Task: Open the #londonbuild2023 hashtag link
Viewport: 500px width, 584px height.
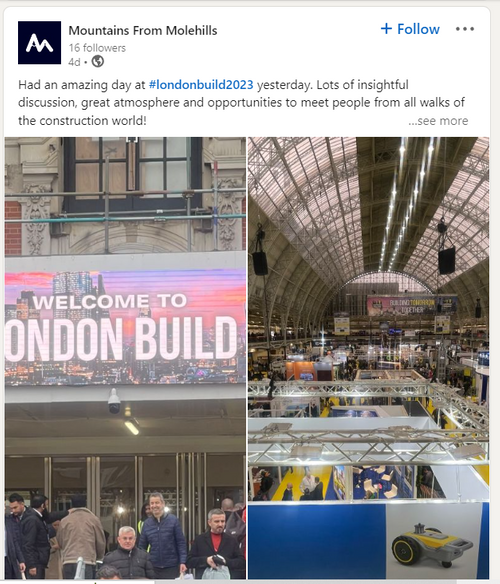Action: 201,85
